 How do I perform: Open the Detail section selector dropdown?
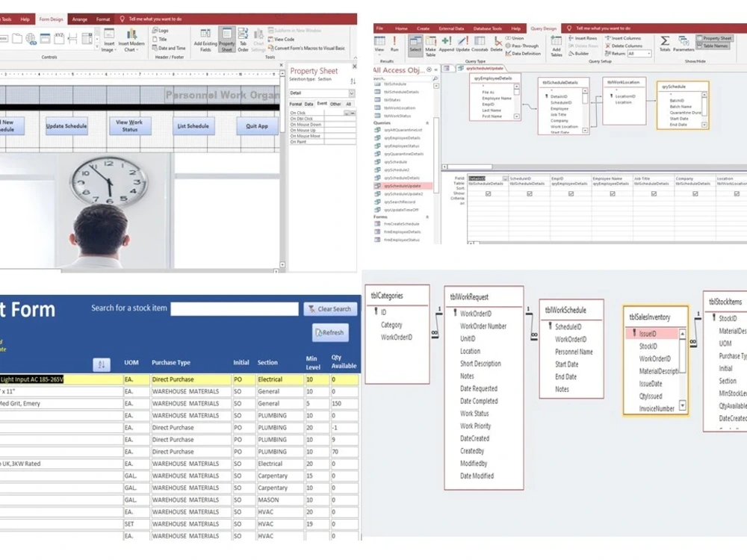352,93
